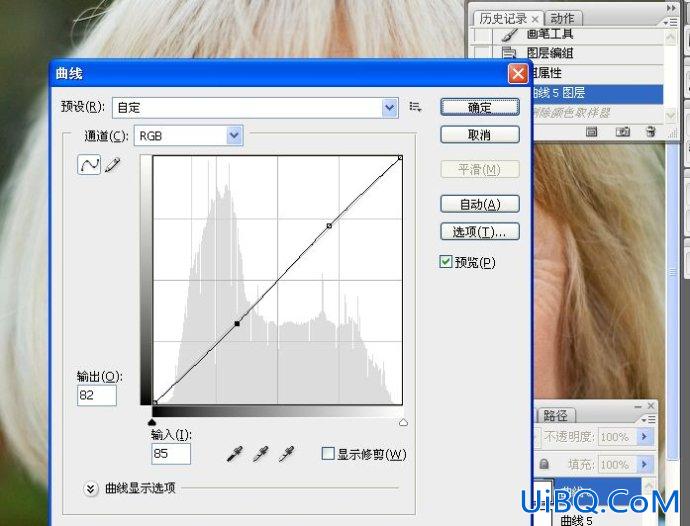Click the Output value field showing 82

[x=97, y=395]
